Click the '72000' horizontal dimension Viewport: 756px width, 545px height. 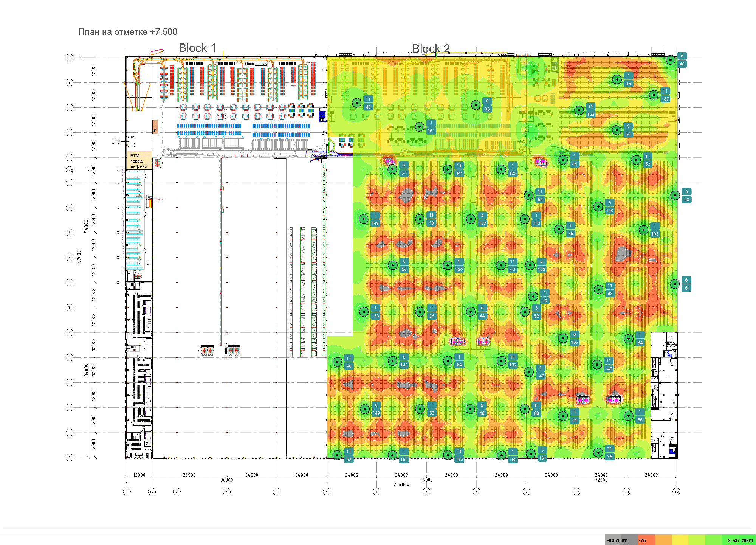pyautogui.click(x=601, y=480)
